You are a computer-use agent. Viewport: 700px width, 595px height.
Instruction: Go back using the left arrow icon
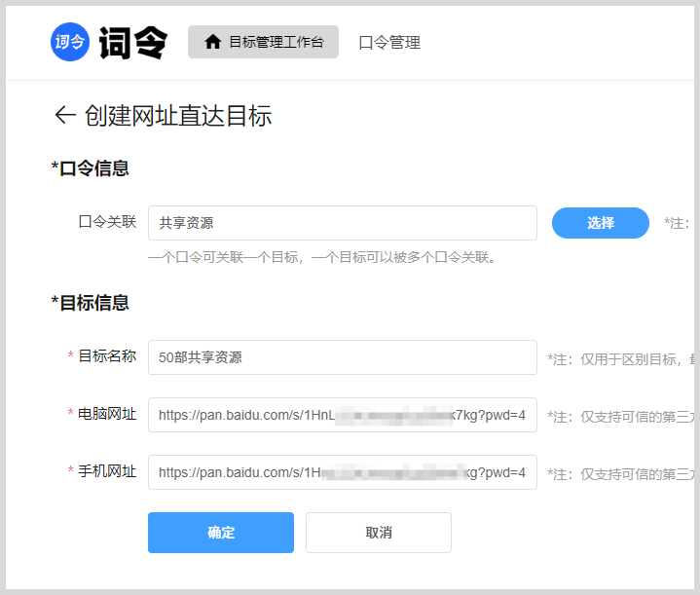coord(64,116)
